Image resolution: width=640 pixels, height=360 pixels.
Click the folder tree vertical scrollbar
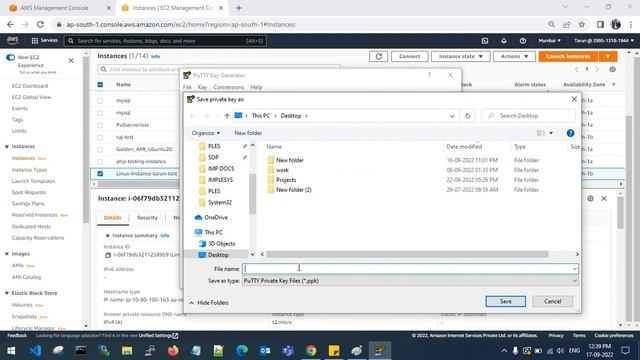pos(253,194)
